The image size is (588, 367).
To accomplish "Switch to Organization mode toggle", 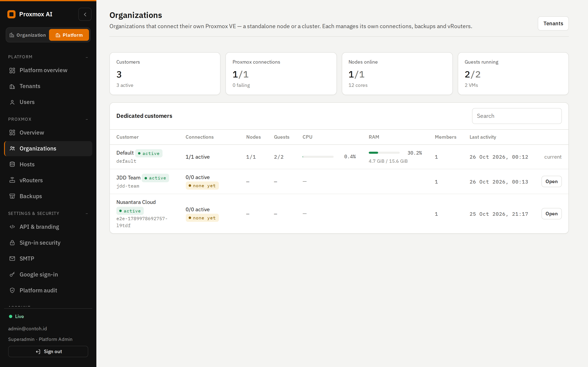I will [28, 35].
